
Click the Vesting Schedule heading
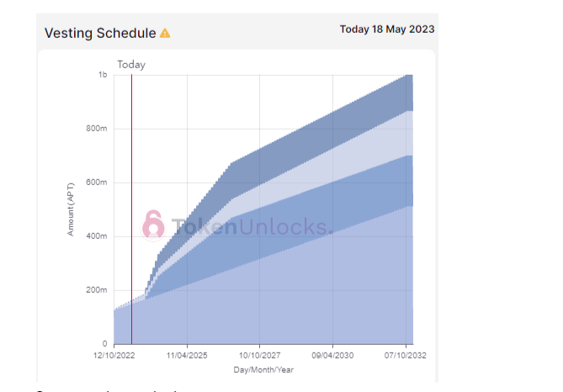pos(100,33)
